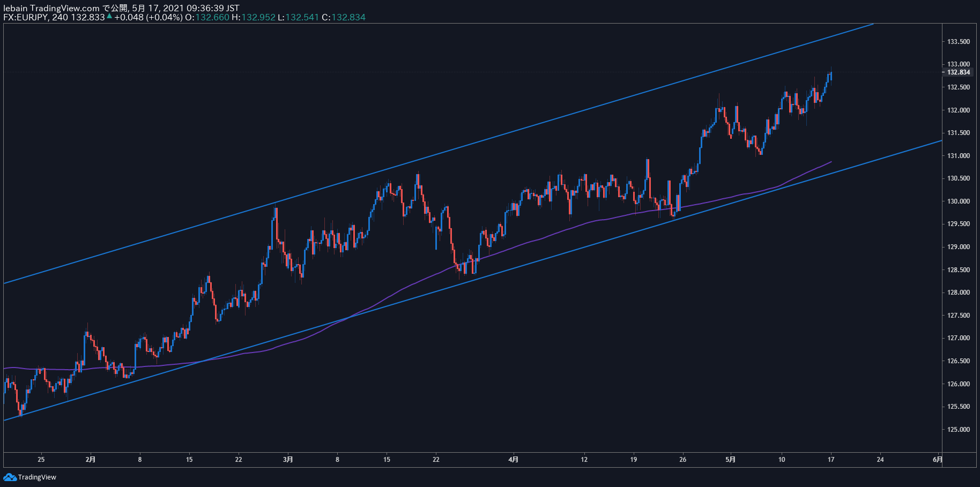Click the 3月 label on time axis

pos(288,460)
